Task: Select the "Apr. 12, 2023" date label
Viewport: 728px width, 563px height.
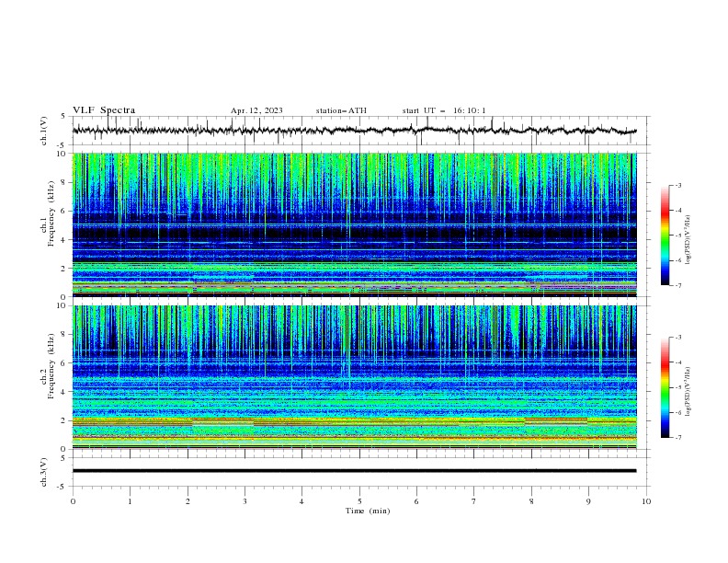Action: coord(256,110)
